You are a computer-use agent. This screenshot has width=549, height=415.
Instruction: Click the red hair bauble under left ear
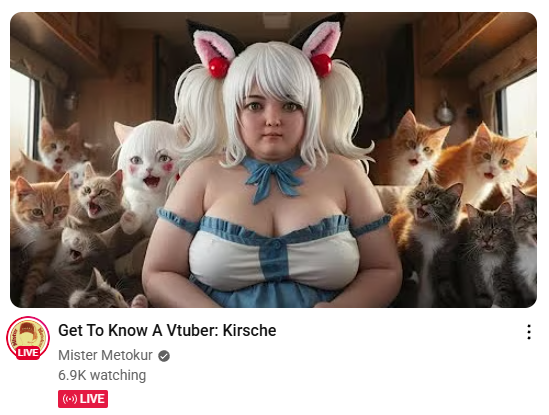[219, 67]
